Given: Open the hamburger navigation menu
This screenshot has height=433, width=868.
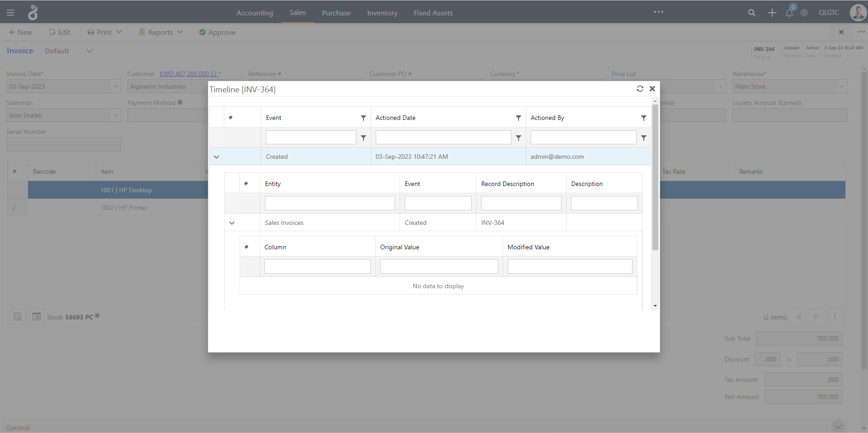Looking at the screenshot, I should point(10,12).
